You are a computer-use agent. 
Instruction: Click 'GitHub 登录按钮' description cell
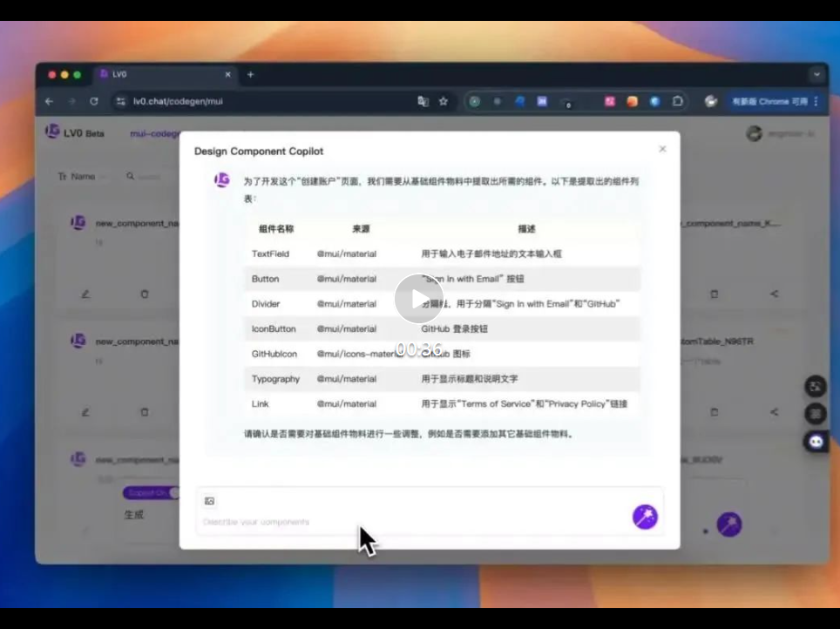(454, 329)
